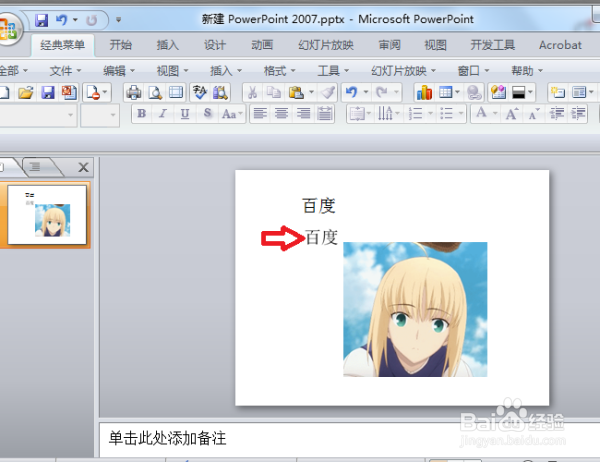Open the font name combo box
This screenshot has width=600, height=462.
pos(38,114)
